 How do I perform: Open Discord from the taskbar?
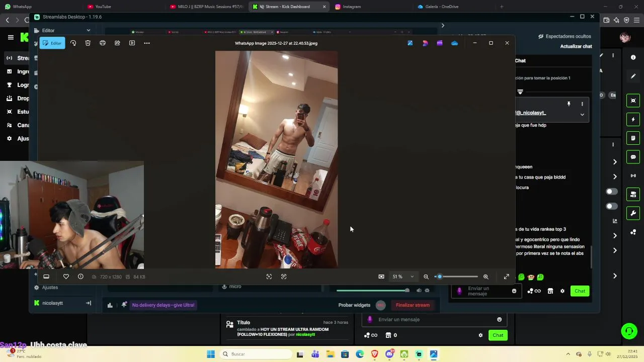tap(389, 354)
